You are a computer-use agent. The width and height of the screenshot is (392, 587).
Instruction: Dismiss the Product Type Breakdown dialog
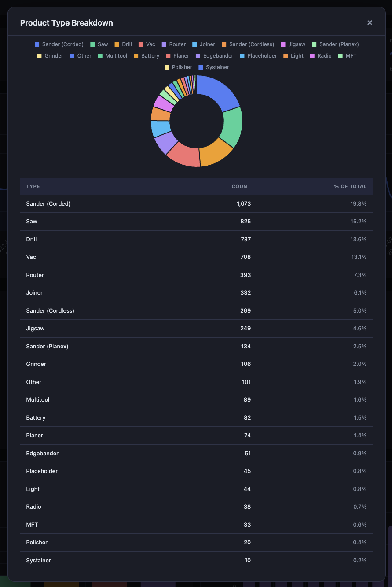point(370,22)
